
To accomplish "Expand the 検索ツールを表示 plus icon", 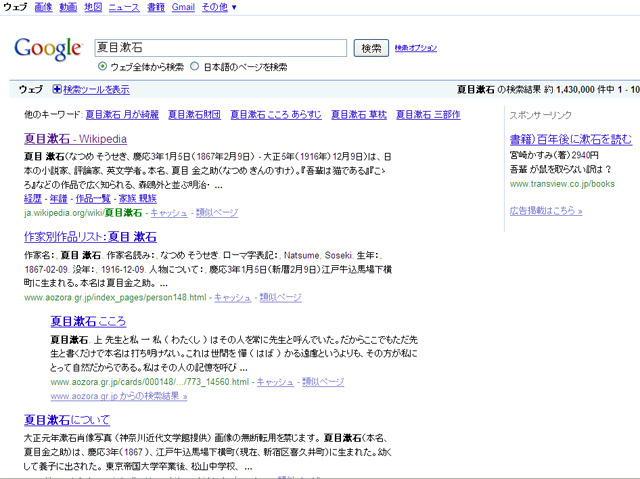I will (x=57, y=89).
